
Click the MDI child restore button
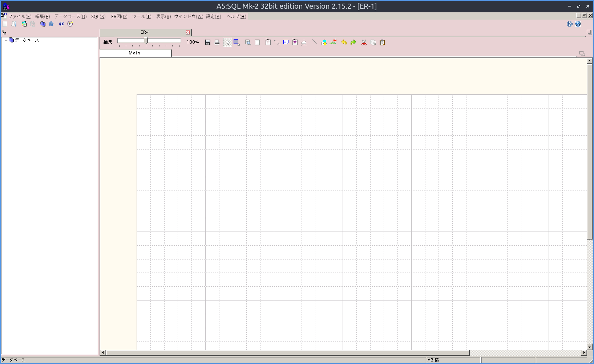click(585, 16)
